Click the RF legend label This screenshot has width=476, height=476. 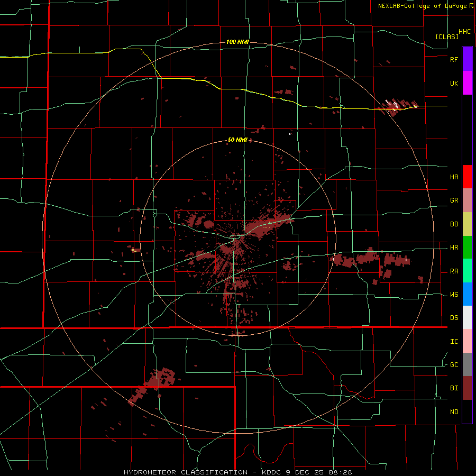point(454,59)
